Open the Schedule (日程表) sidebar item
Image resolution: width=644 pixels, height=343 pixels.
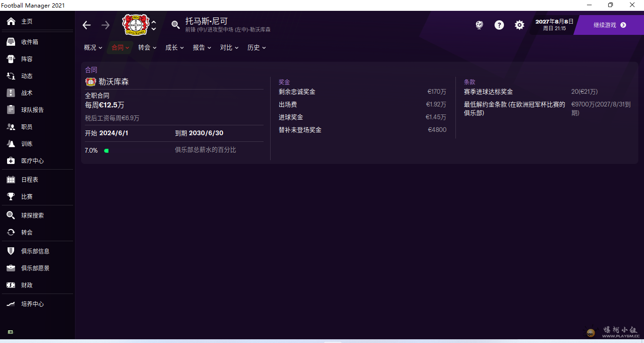point(29,180)
